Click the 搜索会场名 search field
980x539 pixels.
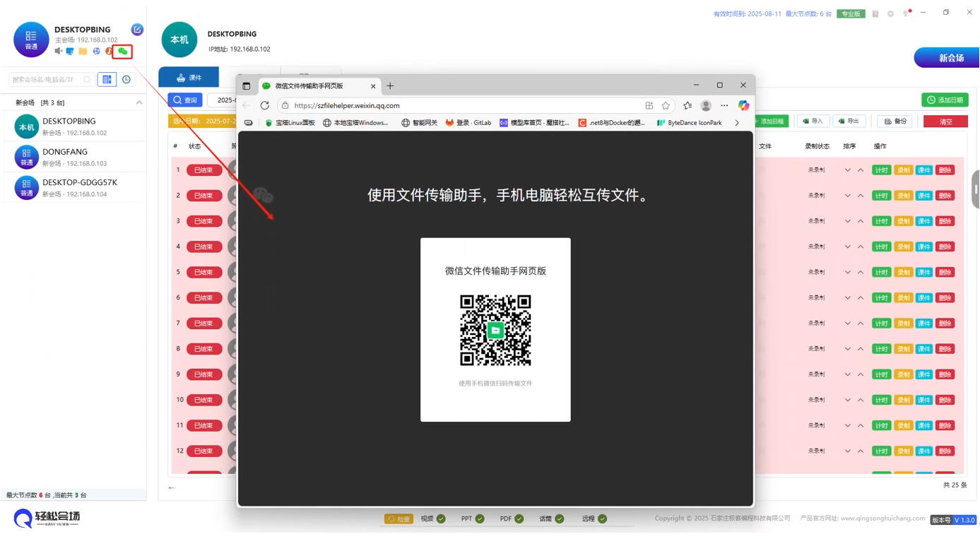pos(51,80)
